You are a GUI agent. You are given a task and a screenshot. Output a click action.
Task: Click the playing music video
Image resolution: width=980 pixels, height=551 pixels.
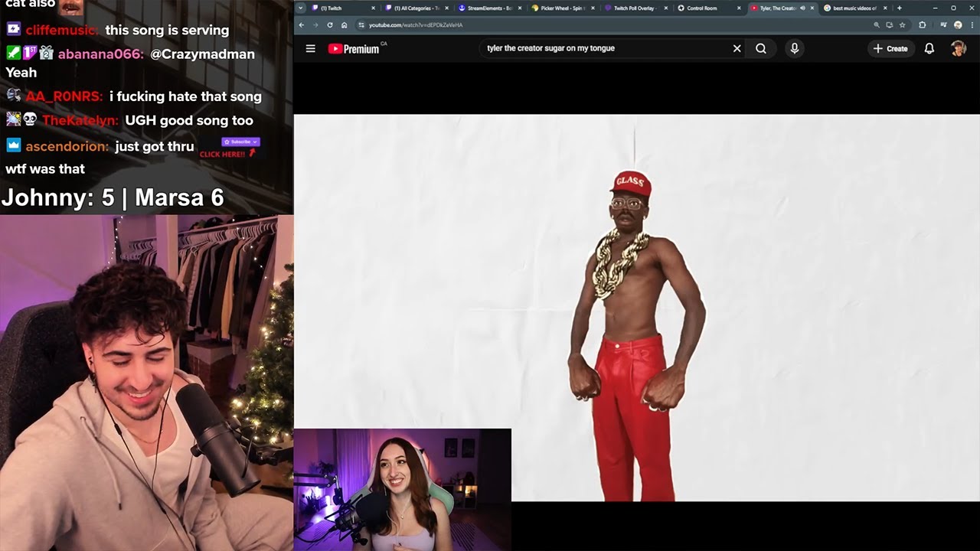click(x=636, y=308)
